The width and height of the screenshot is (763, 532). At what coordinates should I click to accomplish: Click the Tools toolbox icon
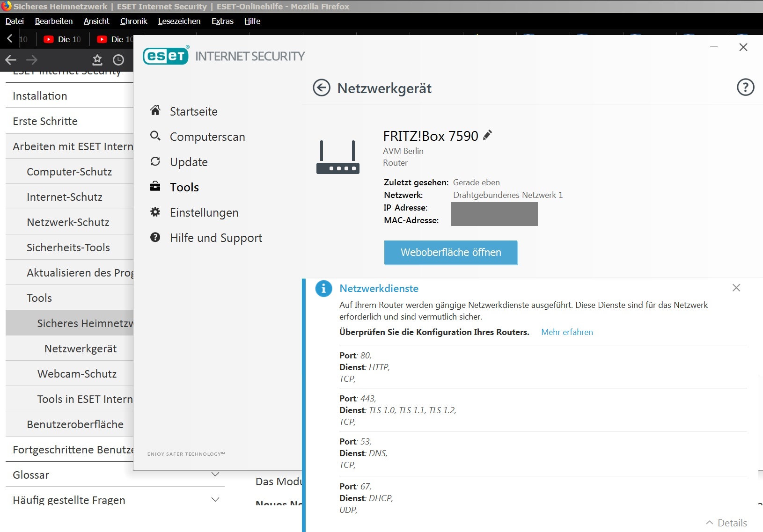click(155, 186)
